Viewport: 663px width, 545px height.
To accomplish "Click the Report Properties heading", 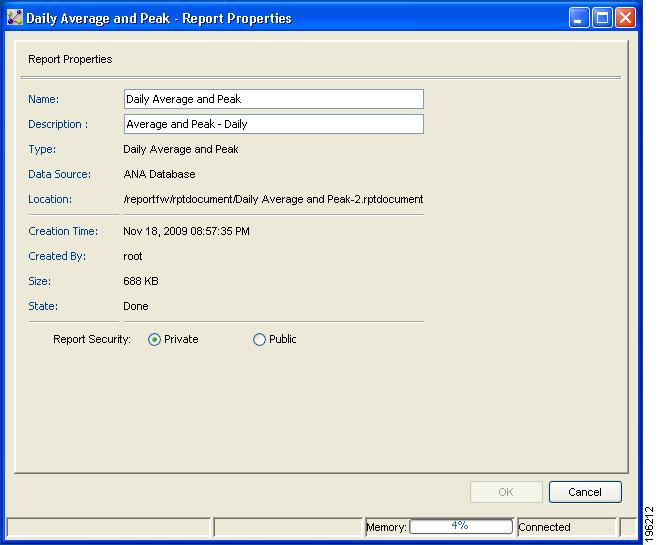I will 70,59.
